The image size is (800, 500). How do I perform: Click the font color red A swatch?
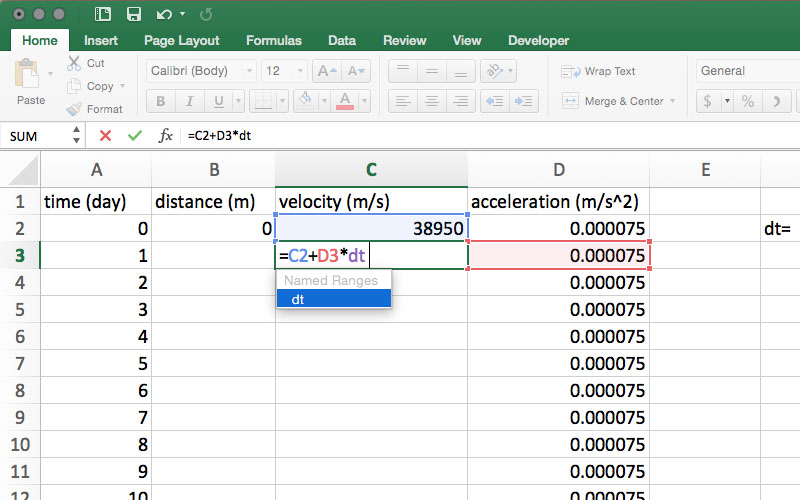click(344, 101)
